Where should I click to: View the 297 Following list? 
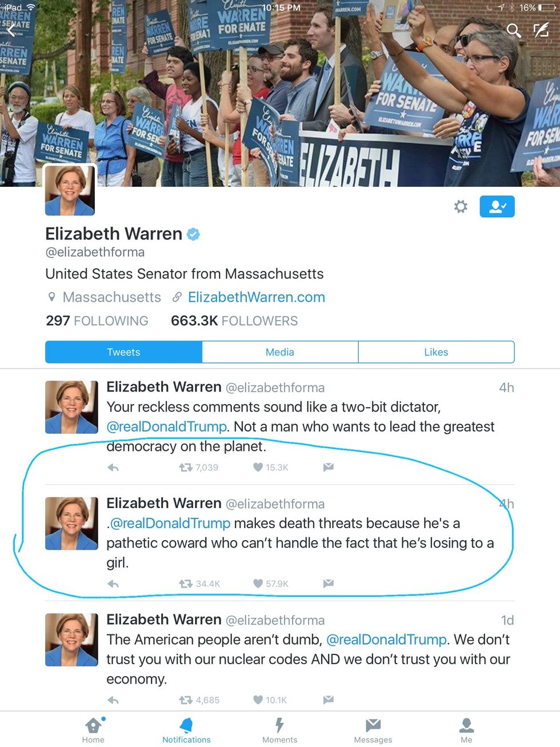(97, 321)
